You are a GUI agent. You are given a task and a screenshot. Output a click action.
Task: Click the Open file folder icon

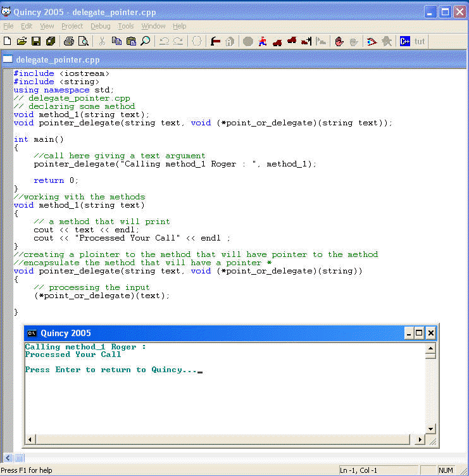[22, 41]
